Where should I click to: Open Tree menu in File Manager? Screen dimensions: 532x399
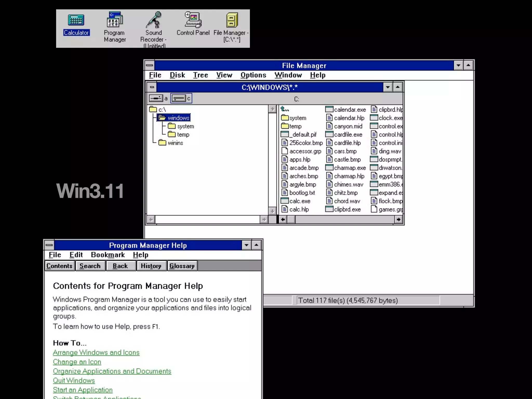tap(201, 75)
